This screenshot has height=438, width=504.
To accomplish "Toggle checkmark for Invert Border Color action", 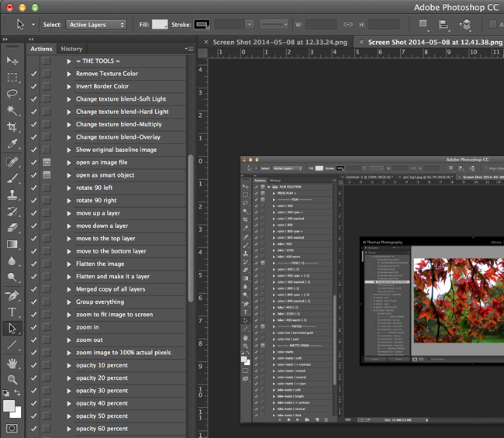I will point(33,87).
